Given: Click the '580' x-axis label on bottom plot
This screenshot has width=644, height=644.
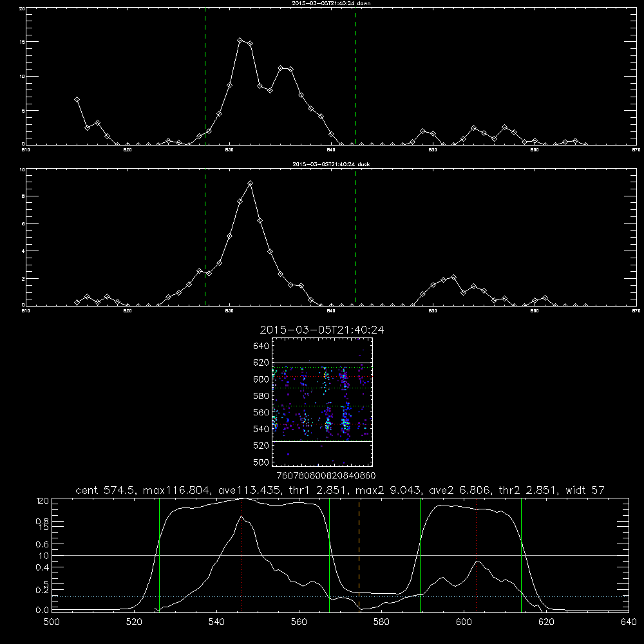Looking at the screenshot, I should tap(381, 621).
